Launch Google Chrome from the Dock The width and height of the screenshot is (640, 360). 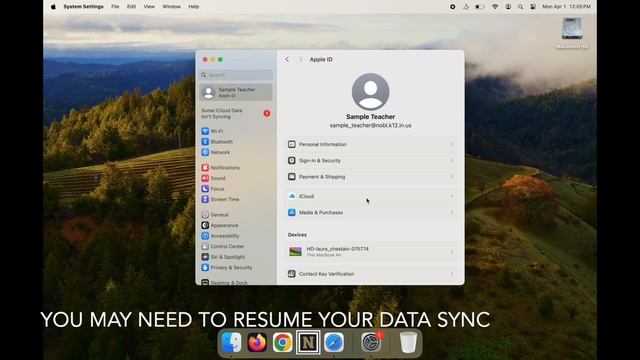point(282,342)
